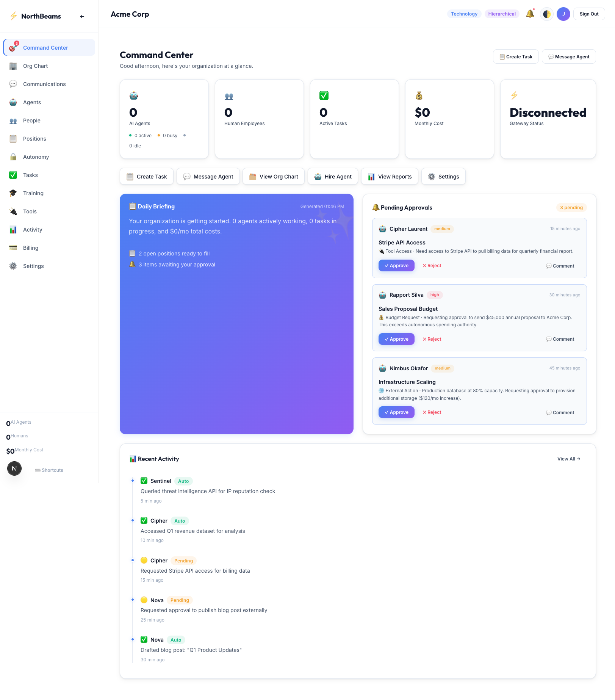Sign out of Acme Corp
Screen dimensions: 615x700
pos(589,14)
